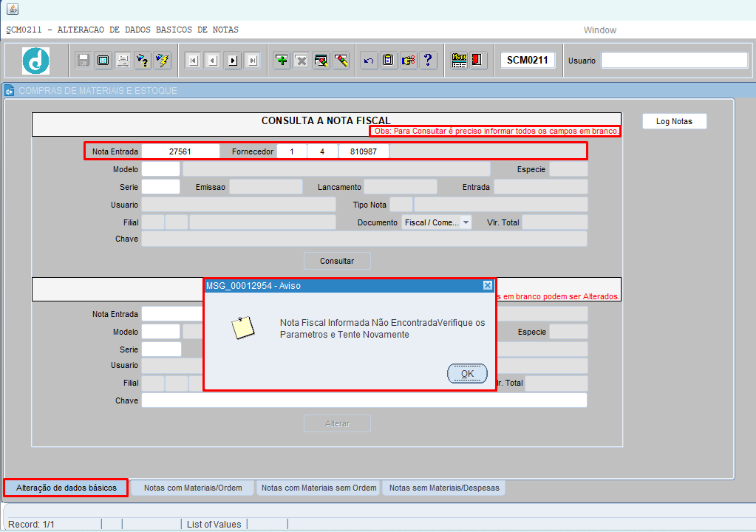Viewport: 756px width, 532px height.
Task: Click the Print icon in toolbar
Action: 123,61
